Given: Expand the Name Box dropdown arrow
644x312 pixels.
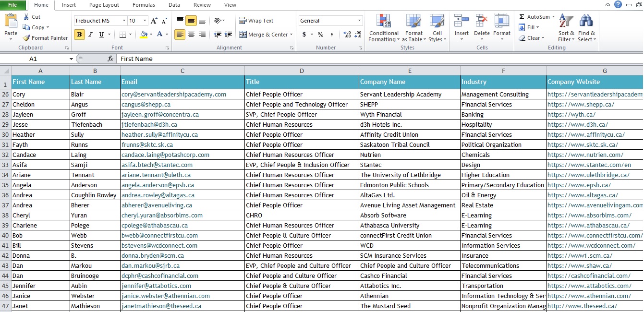Looking at the screenshot, I should [71, 59].
